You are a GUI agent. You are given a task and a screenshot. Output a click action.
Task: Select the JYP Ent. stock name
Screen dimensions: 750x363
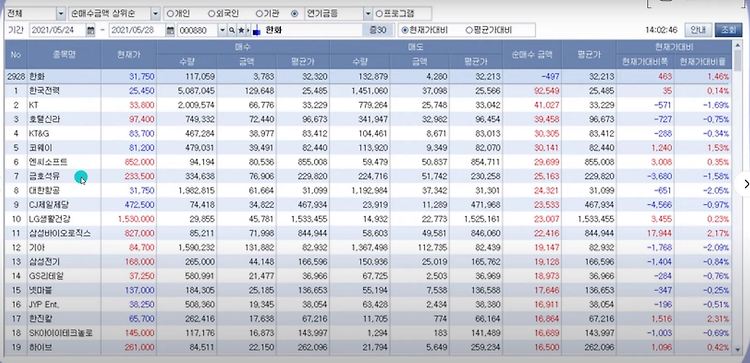[44, 305]
